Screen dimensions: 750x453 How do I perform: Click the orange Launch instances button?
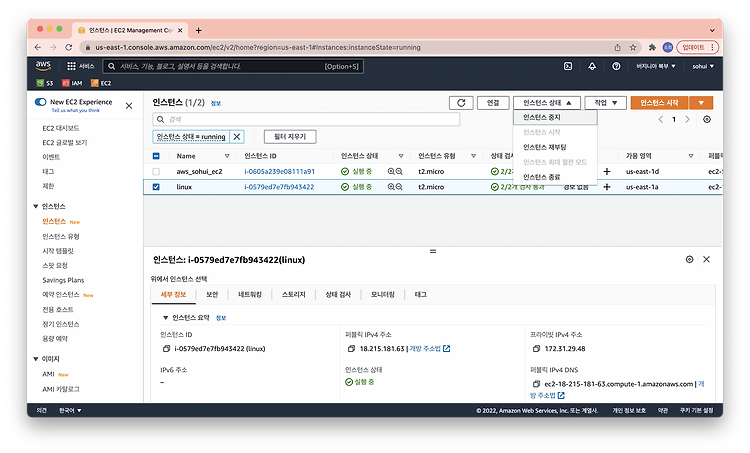click(x=659, y=103)
